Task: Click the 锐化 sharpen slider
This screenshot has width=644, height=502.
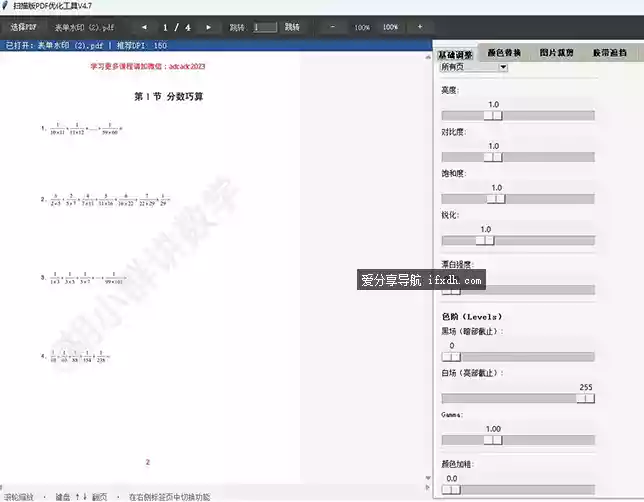Action: click(518, 240)
